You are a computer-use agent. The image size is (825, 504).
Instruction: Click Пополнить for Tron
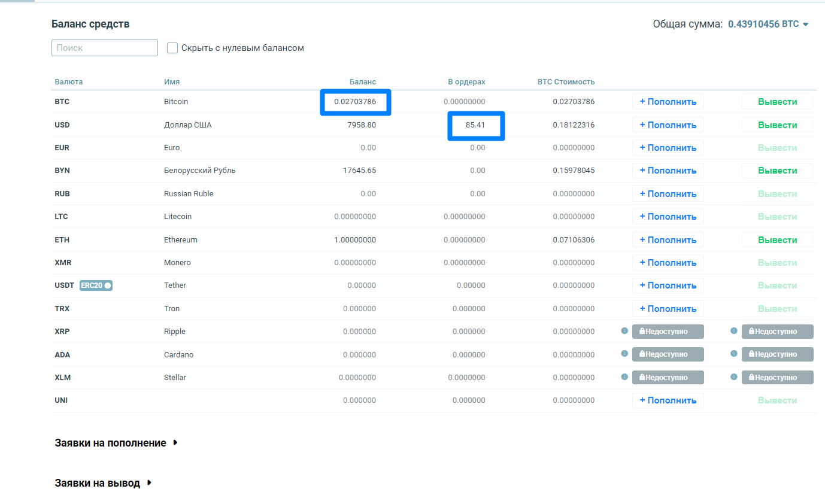pos(668,309)
